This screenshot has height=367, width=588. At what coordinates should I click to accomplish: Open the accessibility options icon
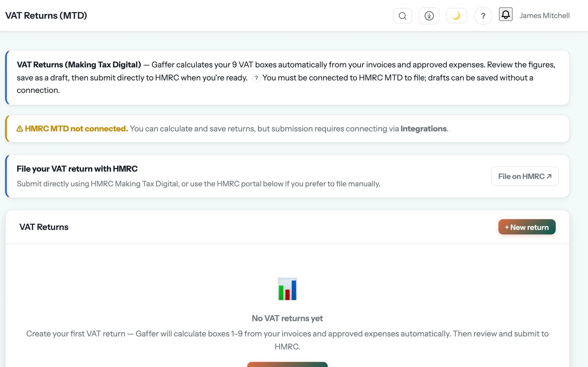point(429,16)
